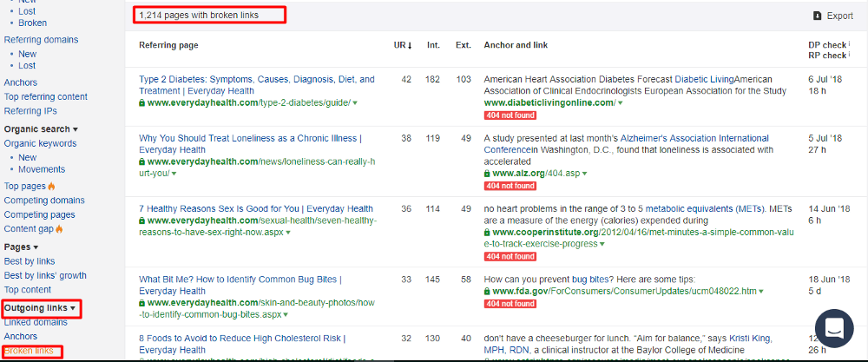
Task: Open www.diabeticlivingonline.com/ broken link URL
Action: (549, 103)
